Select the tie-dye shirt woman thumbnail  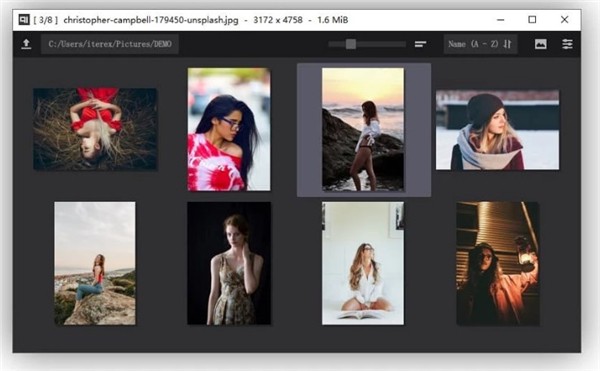pyautogui.click(x=229, y=129)
